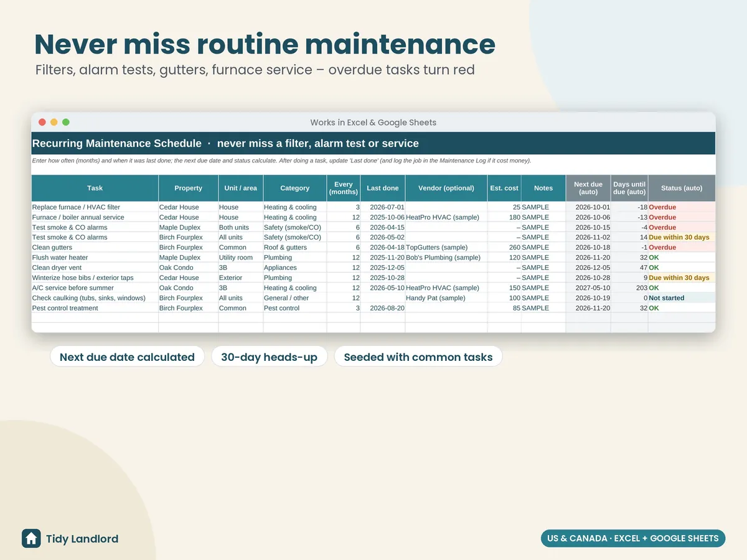Click the 'Utility room' unit cell
Screen dimensions: 747x560
pos(241,258)
